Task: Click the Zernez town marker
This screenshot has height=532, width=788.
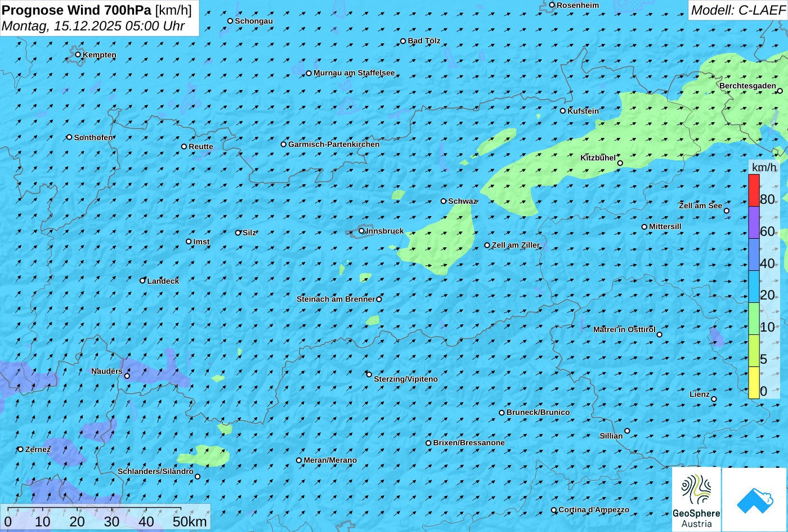Action: [x=21, y=449]
